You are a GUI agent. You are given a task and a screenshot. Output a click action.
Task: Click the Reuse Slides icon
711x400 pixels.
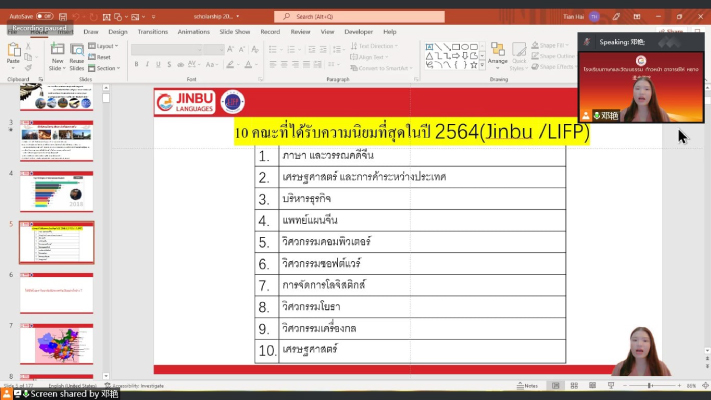tap(77, 50)
